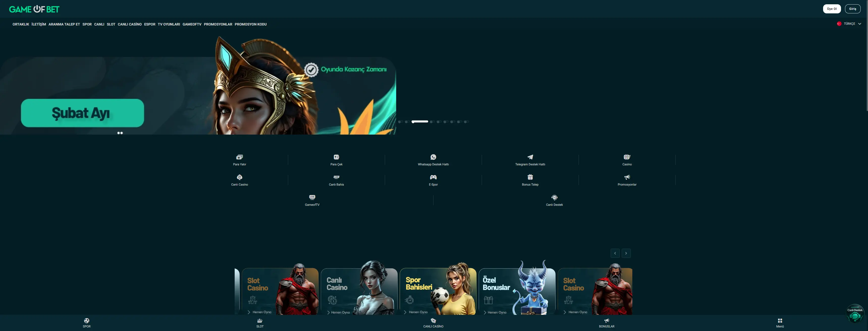Select PROMOSYONLAR in the top navigation

218,24
